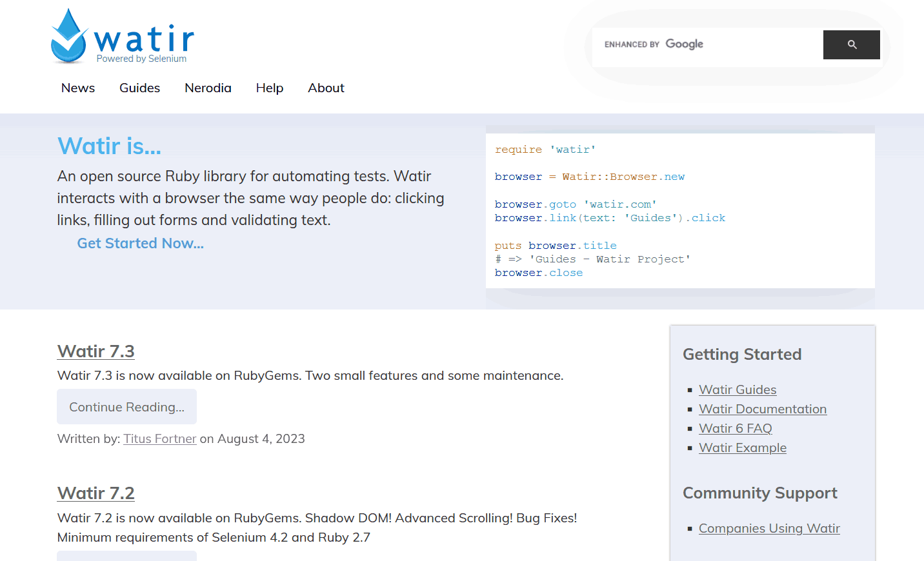
Task: View the Watir Example page
Action: (743, 448)
